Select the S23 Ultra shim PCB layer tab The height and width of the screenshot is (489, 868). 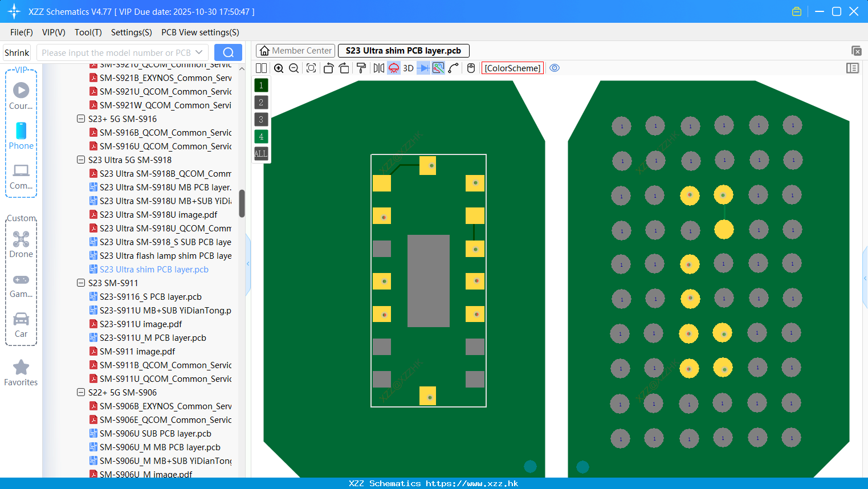click(x=404, y=51)
